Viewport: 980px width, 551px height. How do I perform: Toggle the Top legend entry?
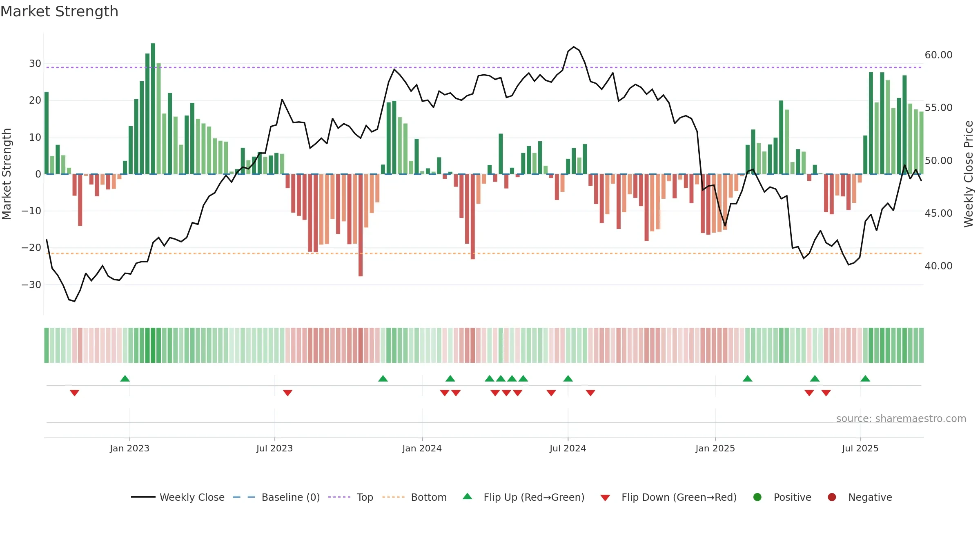[x=351, y=497]
